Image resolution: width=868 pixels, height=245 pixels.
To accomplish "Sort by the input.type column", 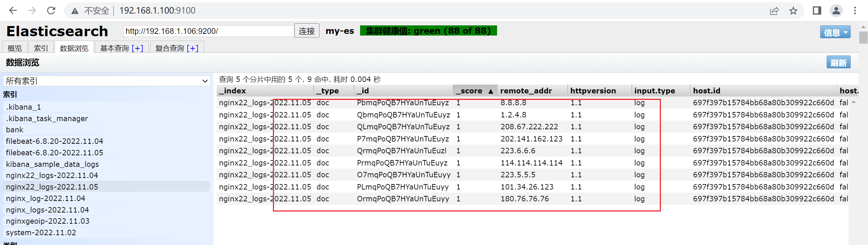I will click(x=661, y=91).
